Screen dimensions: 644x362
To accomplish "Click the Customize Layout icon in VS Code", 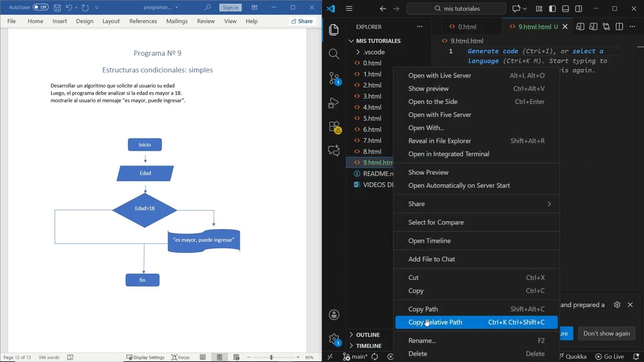I will tap(539, 9).
